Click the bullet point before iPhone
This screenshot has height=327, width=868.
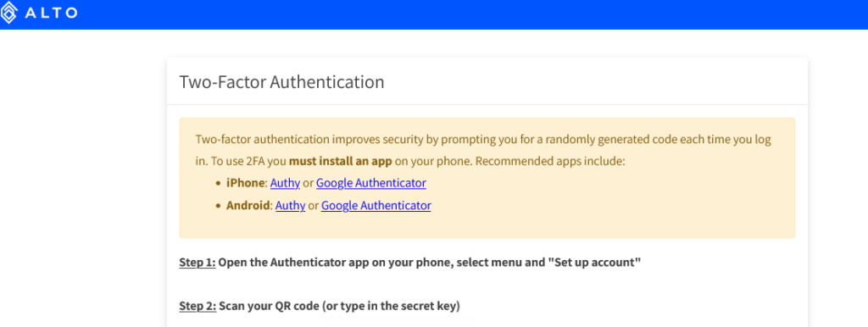(218, 183)
